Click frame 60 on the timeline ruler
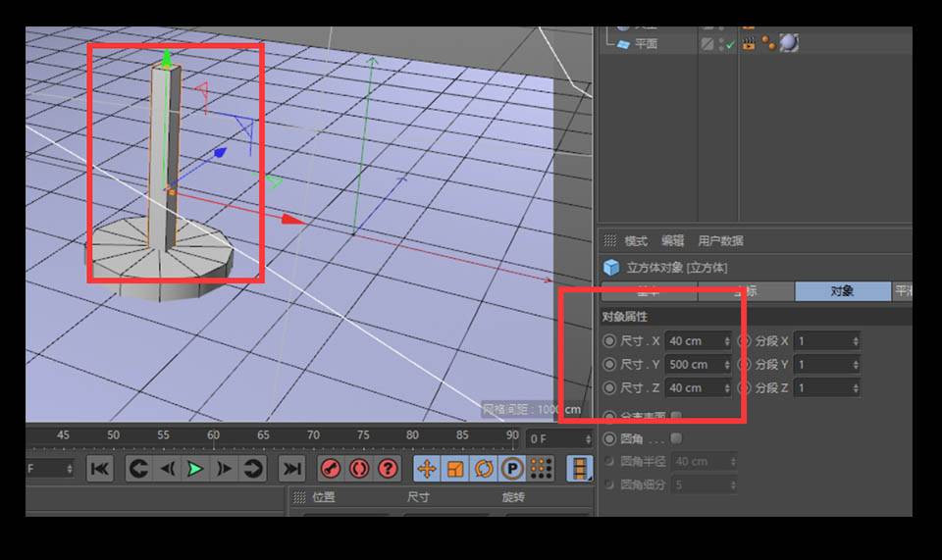The width and height of the screenshot is (942, 560). point(213,435)
